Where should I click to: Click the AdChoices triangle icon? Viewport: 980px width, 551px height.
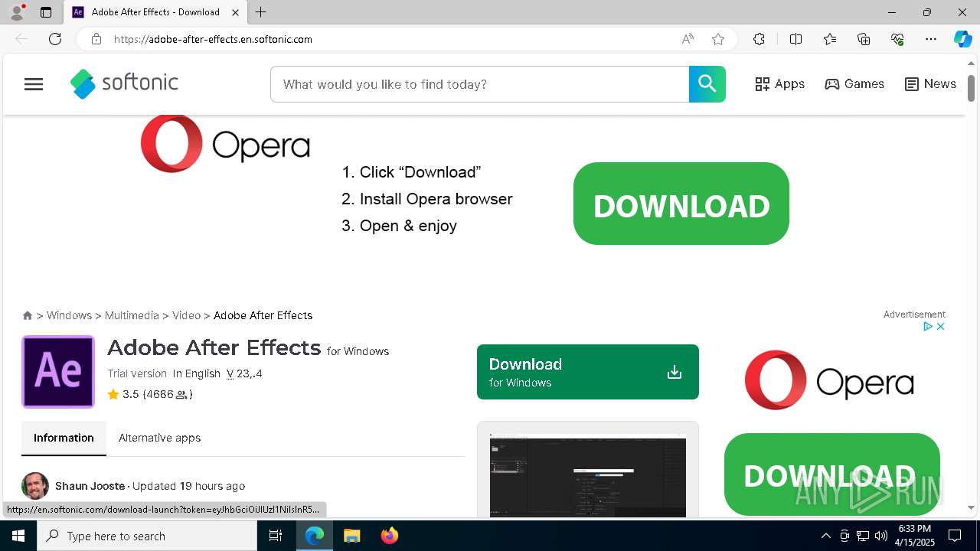[x=927, y=326]
